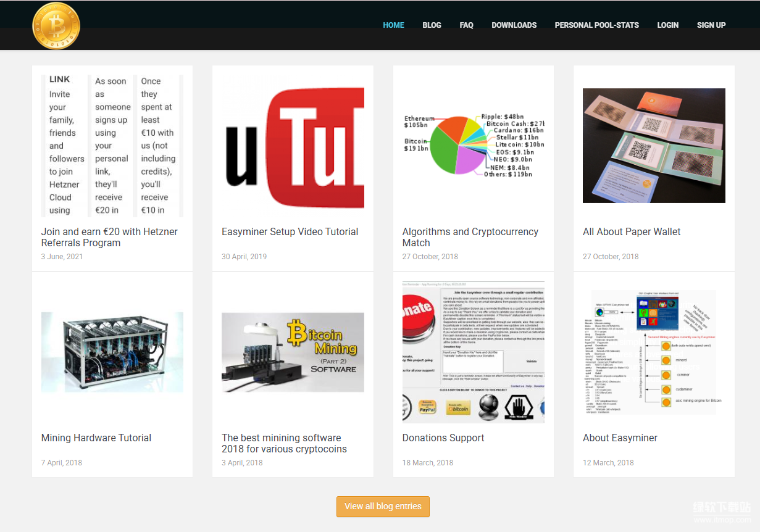Click the cryptocurrency pie chart image
760x532 pixels.
(473, 146)
